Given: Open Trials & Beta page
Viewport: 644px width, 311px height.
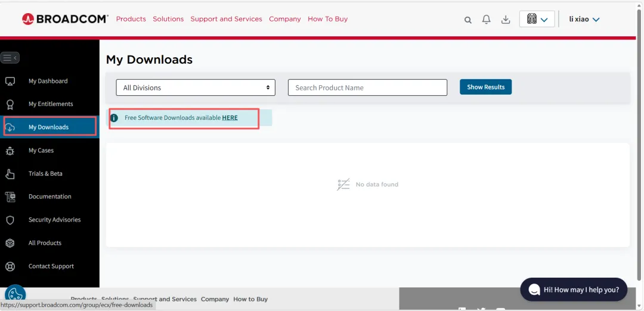Looking at the screenshot, I should coord(45,173).
